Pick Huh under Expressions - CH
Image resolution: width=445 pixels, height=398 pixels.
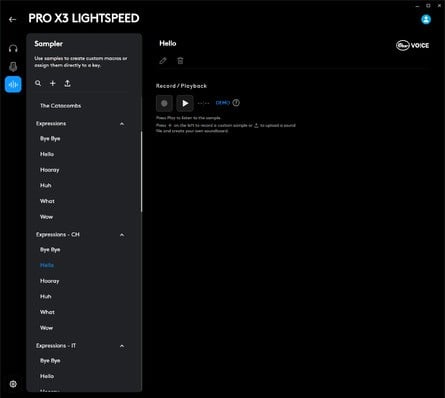coord(46,297)
